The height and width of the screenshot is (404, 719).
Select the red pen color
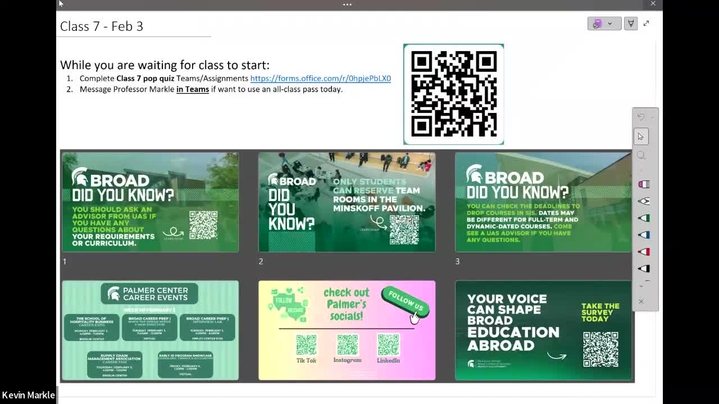(x=642, y=252)
